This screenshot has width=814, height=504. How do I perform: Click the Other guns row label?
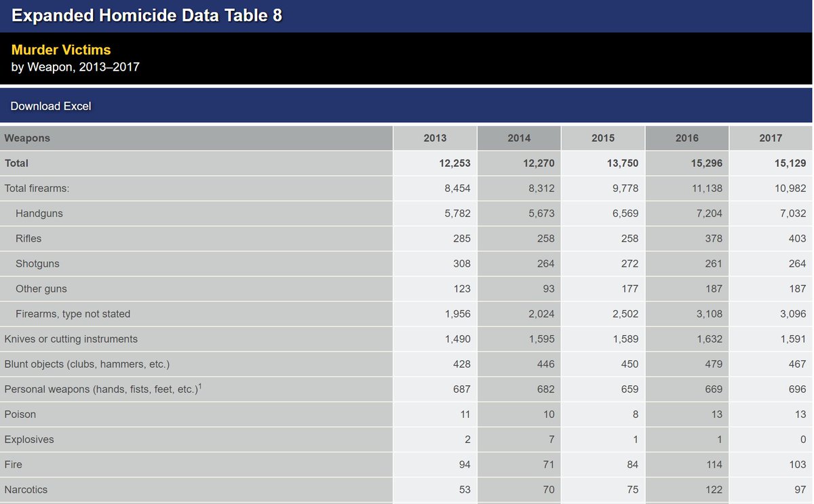tap(41, 288)
